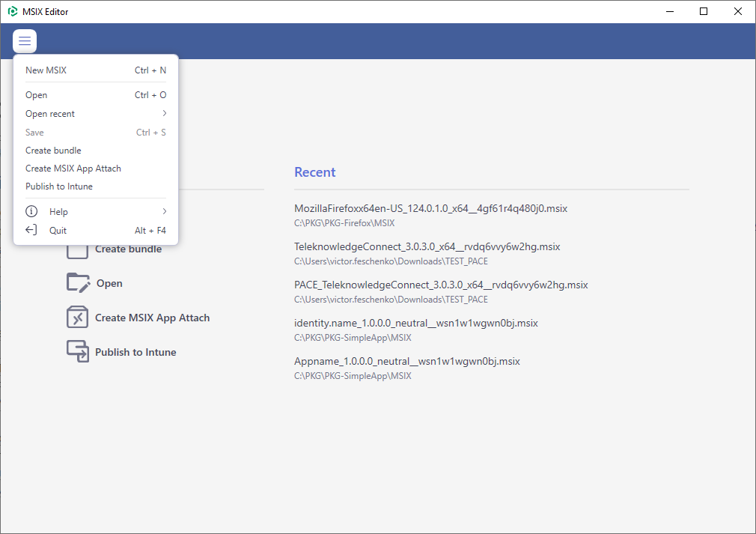Click the Create bundle start-page icon

77,252
